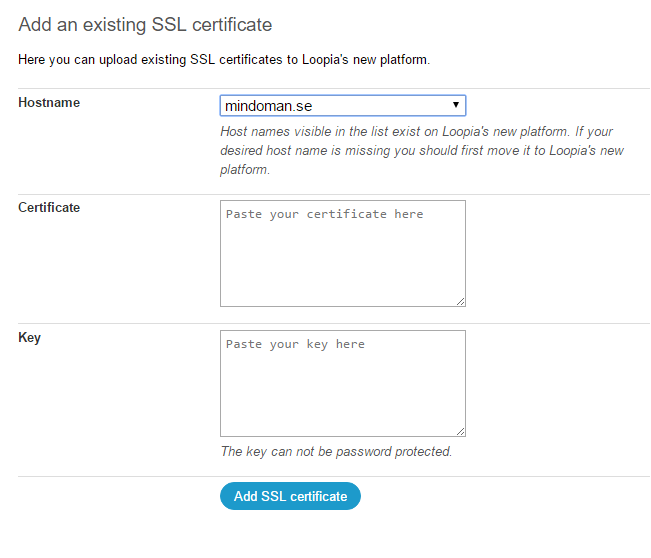Click the word 'platform.' ending the hostname help
651x558 pixels.
[x=245, y=170]
